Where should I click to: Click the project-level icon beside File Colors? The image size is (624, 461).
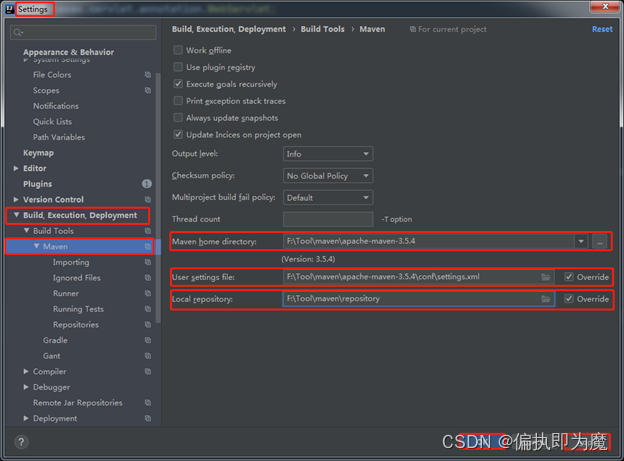tap(148, 75)
